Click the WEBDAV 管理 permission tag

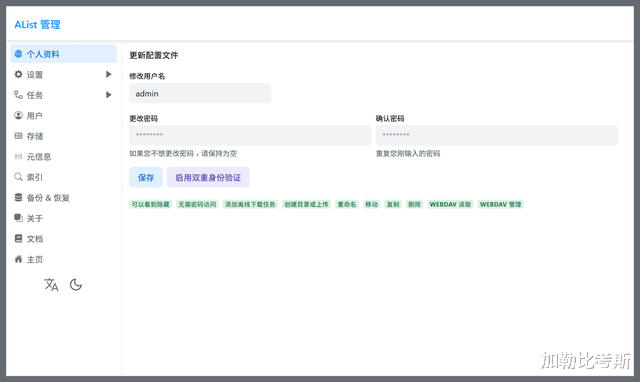click(500, 204)
